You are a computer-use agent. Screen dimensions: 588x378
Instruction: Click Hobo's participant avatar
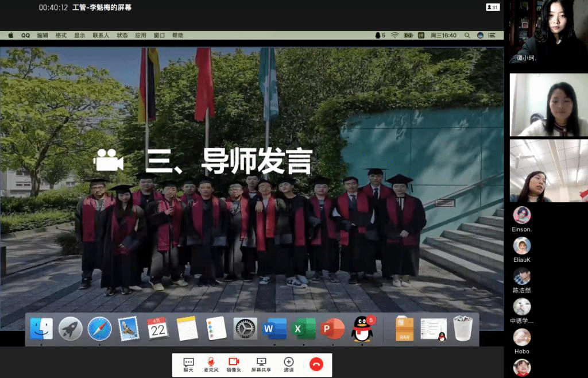522,337
